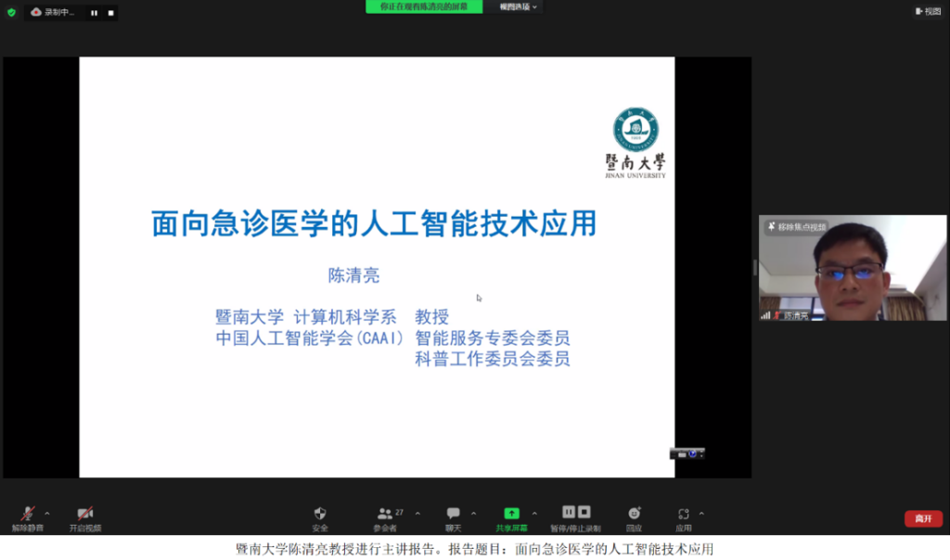950x560 pixels.
Task: Expand the caret next to 聊天
Action: [x=474, y=514]
